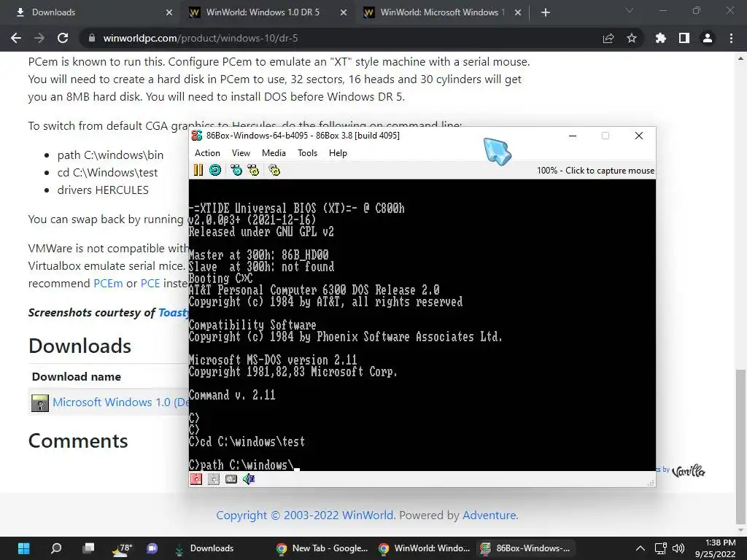
Task: Open the 86Box Media menu
Action: 274,153
